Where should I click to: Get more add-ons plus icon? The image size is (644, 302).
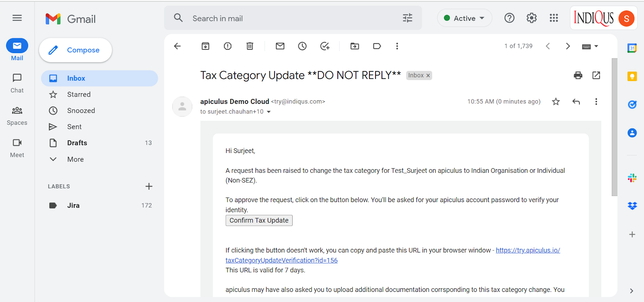tap(632, 234)
